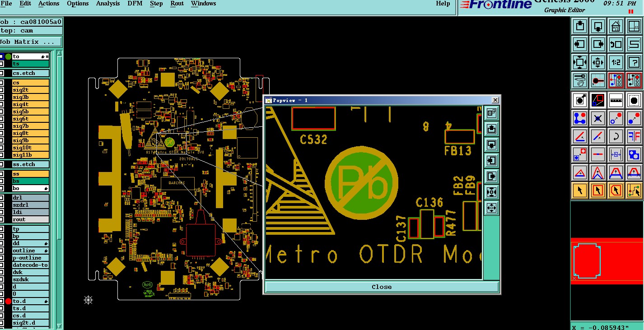
Task: Toggle the checkbox for layer ts
Action: pyautogui.click(x=2, y=64)
